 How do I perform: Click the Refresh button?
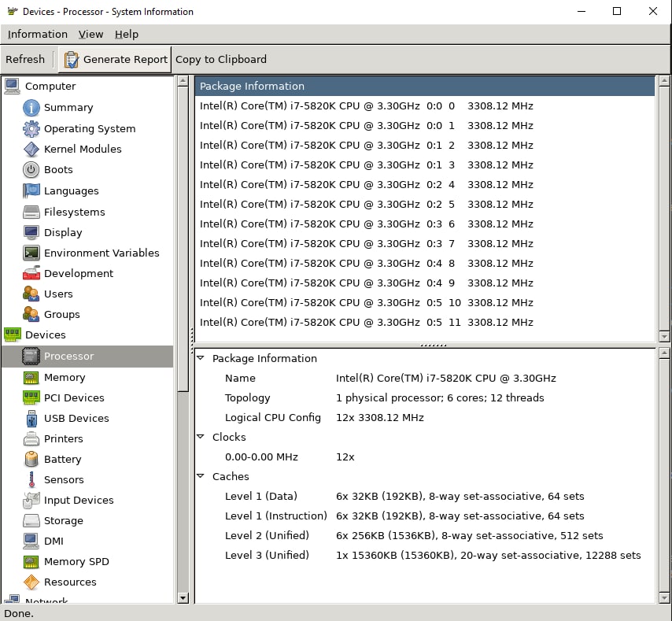coord(25,60)
